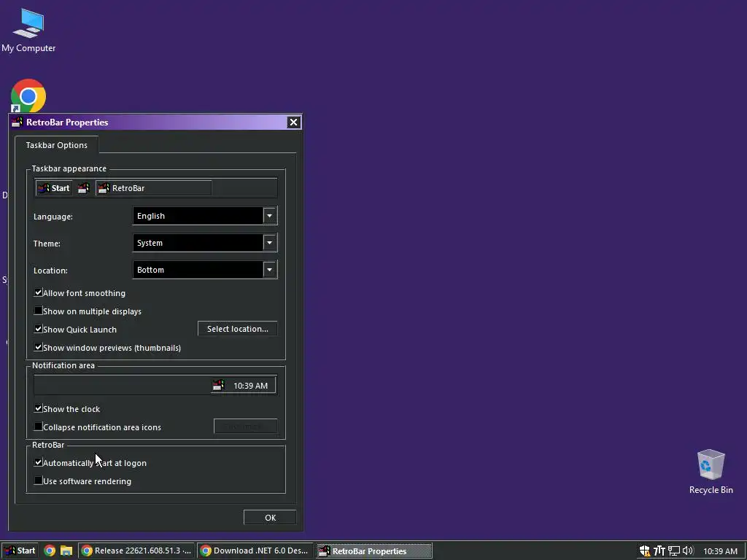This screenshot has width=747, height=560.
Task: Open the volume speaker tray icon
Action: [687, 551]
